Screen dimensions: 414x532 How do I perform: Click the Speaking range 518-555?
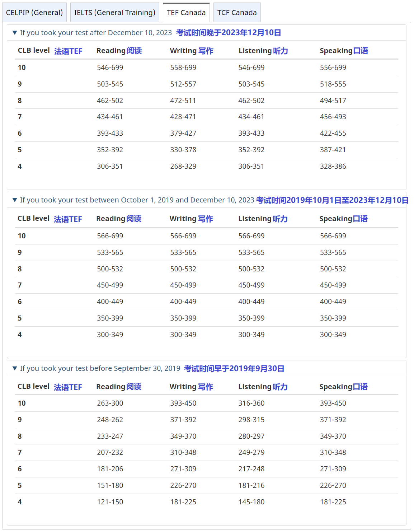pos(333,84)
